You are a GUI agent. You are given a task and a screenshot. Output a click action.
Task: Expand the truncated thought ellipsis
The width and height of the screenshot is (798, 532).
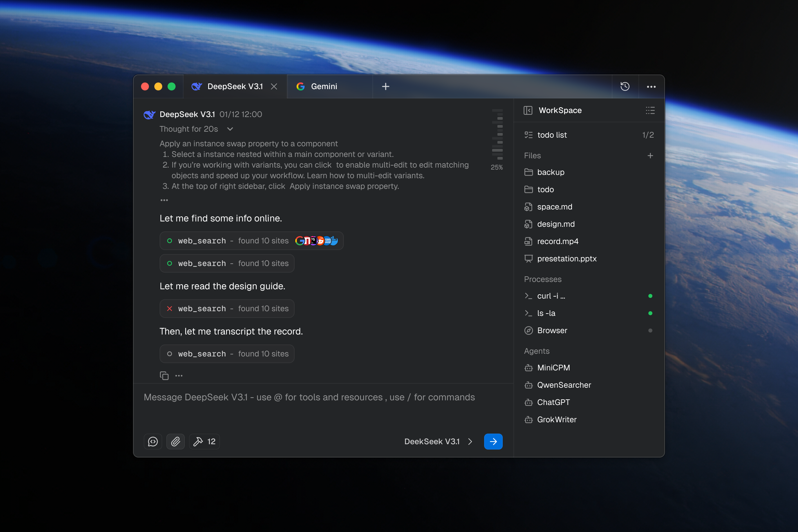pyautogui.click(x=164, y=200)
